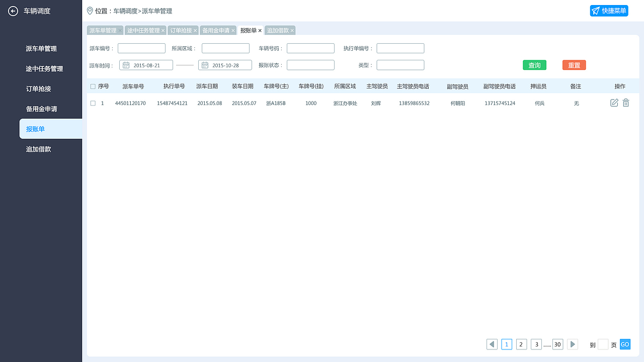The image size is (644, 362).
Task: Click the green 查询 button
Action: pos(534,65)
